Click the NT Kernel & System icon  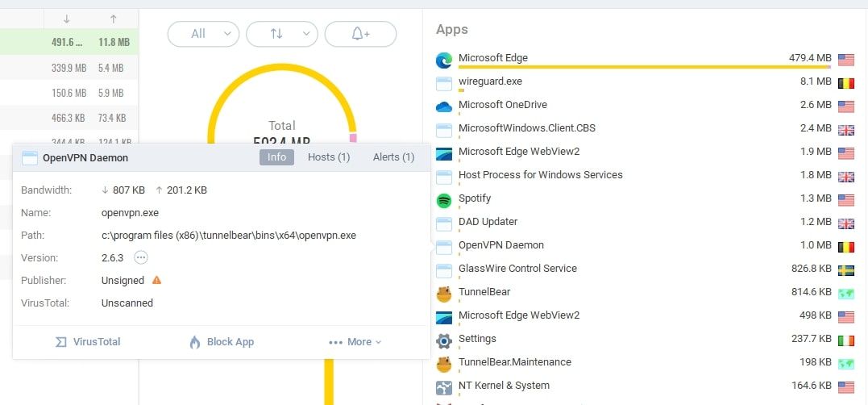[444, 388]
